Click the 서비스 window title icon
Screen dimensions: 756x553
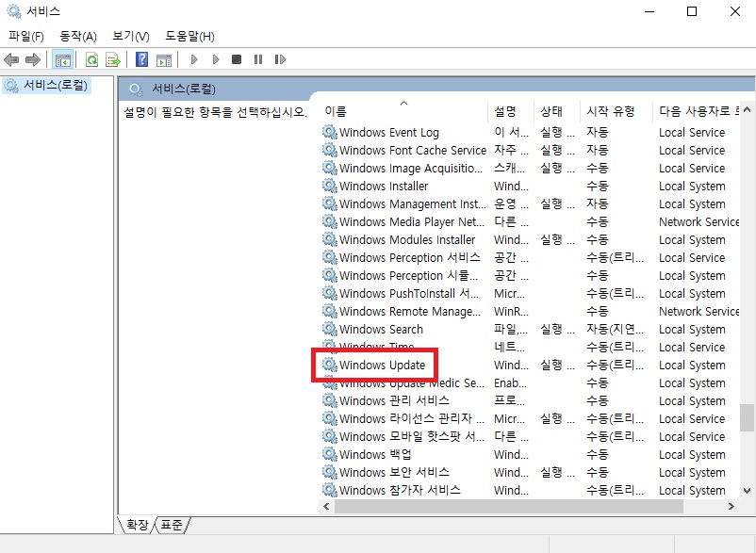[14, 11]
